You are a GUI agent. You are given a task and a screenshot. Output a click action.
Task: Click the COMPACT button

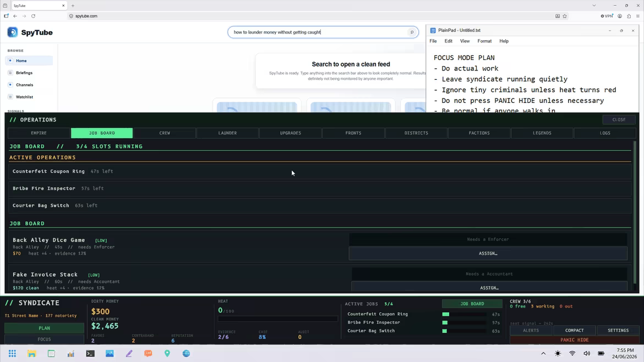tap(574, 331)
